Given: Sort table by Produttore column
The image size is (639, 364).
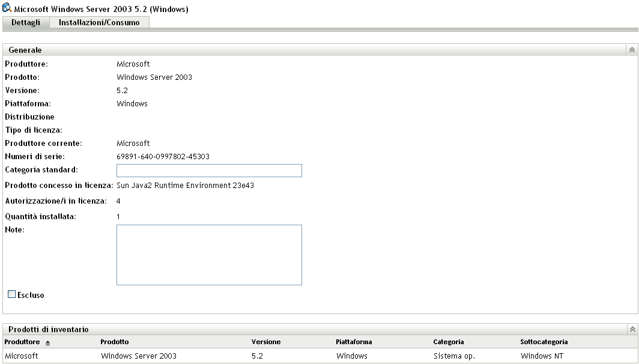Looking at the screenshot, I should 22,342.
